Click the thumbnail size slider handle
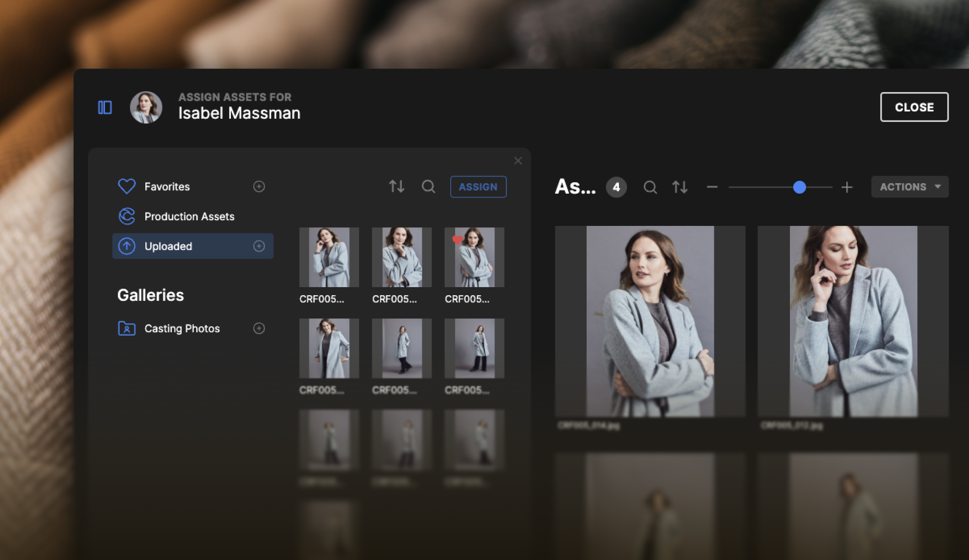 point(799,187)
